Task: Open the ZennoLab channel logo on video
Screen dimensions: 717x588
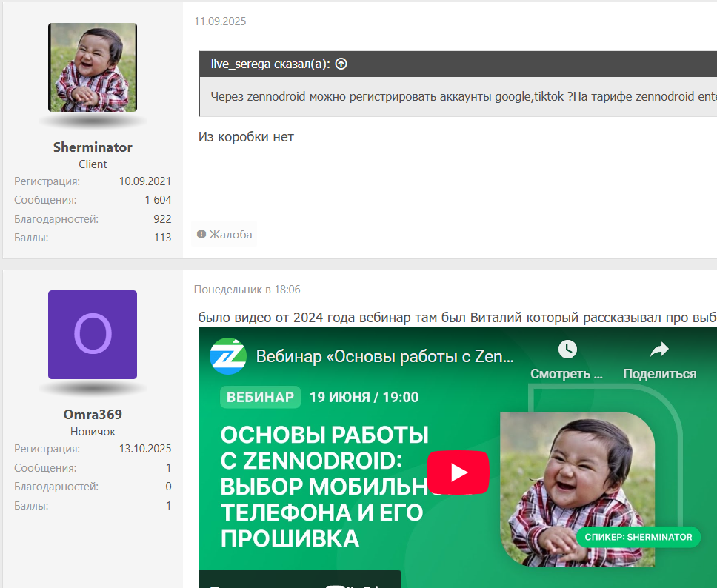Action: 227,356
